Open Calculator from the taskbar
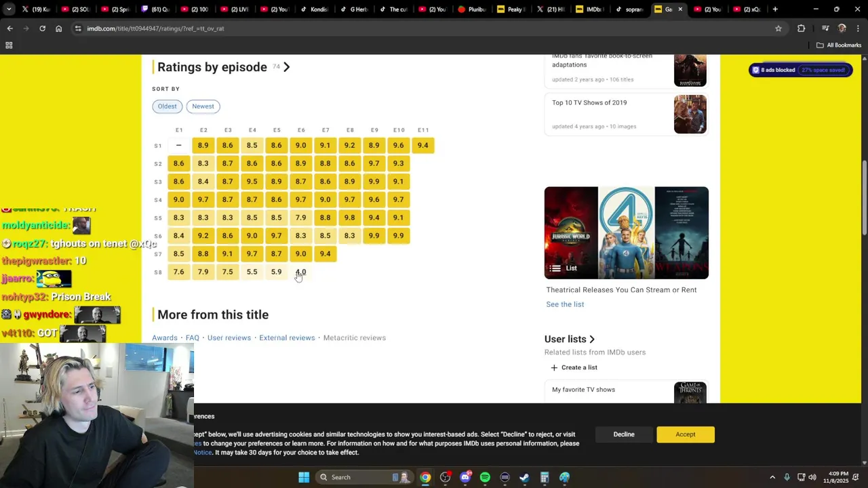 (545, 477)
